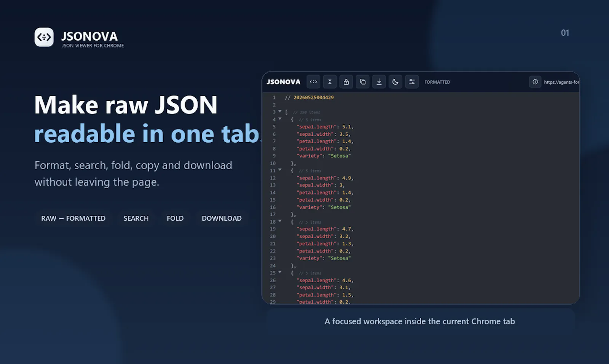Click line number 10 in the gutter
Screen dimensions: 609x364
[x=273, y=163]
